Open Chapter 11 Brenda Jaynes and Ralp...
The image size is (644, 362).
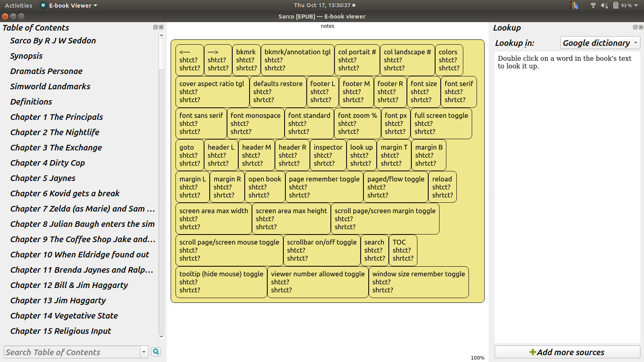pos(82,270)
